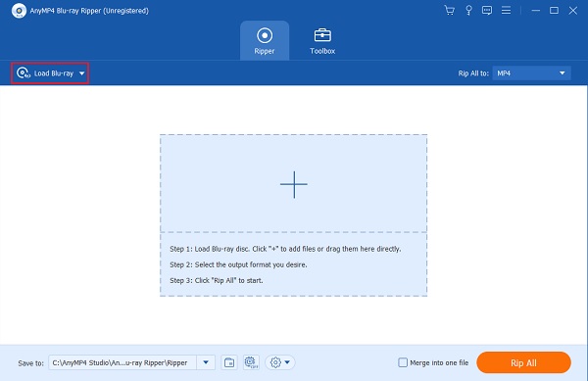Expand the Save to path dropdown arrow
Screen dimensions: 588x381
point(206,362)
